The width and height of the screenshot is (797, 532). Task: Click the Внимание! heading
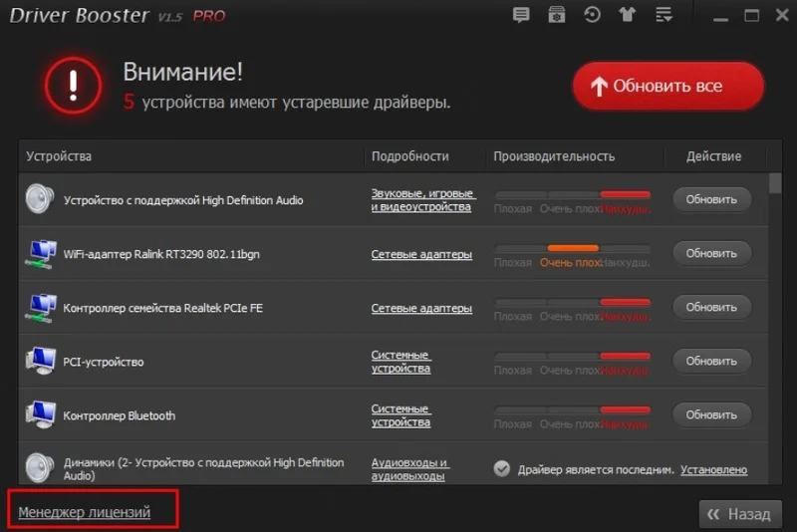tap(183, 71)
